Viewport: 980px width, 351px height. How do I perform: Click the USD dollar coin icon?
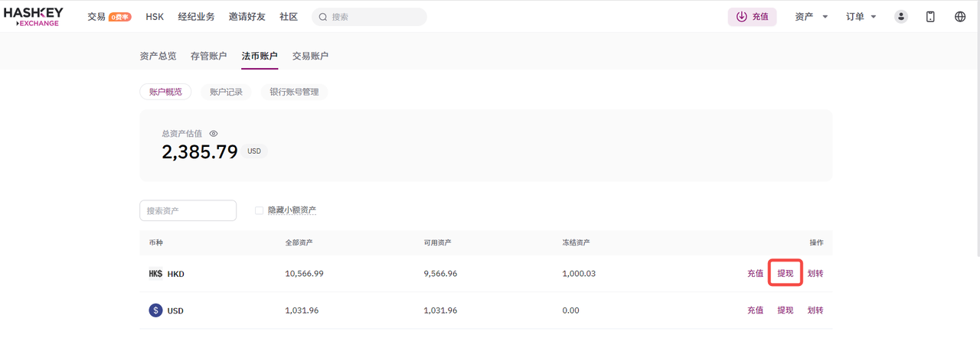point(155,310)
